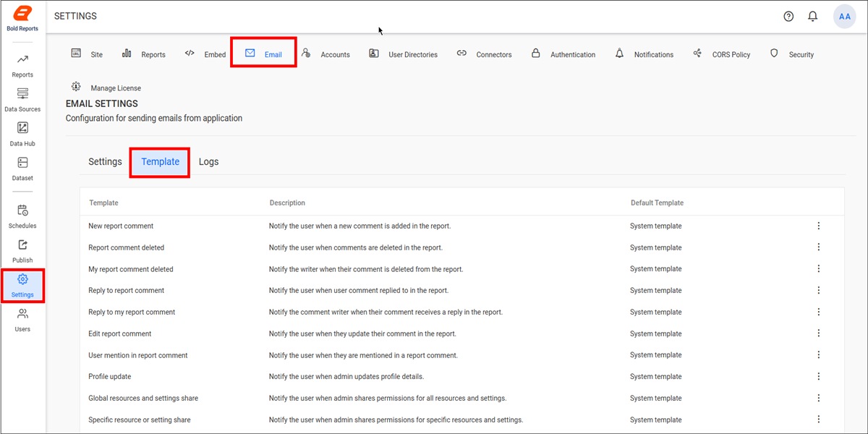Image resolution: width=868 pixels, height=434 pixels.
Task: Select the New report comment template name
Action: pyautogui.click(x=121, y=226)
